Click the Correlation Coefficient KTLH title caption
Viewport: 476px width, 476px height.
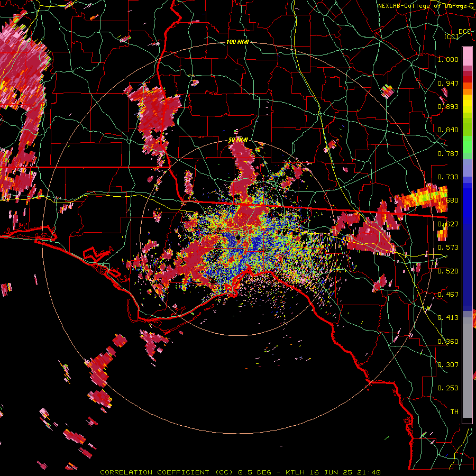coord(240,472)
